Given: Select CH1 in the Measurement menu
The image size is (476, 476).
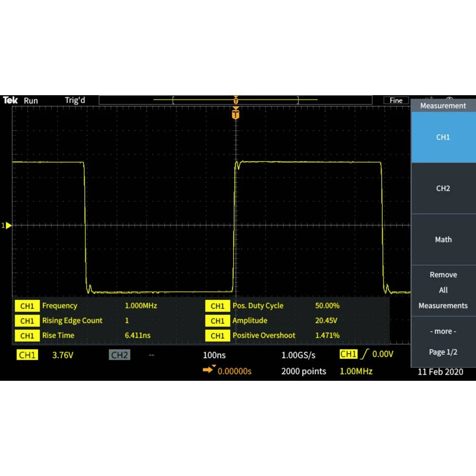Looking at the screenshot, I should (443, 137).
